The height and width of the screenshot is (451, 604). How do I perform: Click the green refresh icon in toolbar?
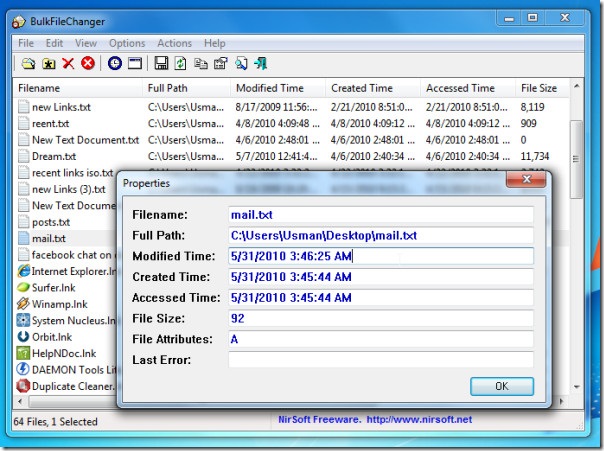point(180,64)
